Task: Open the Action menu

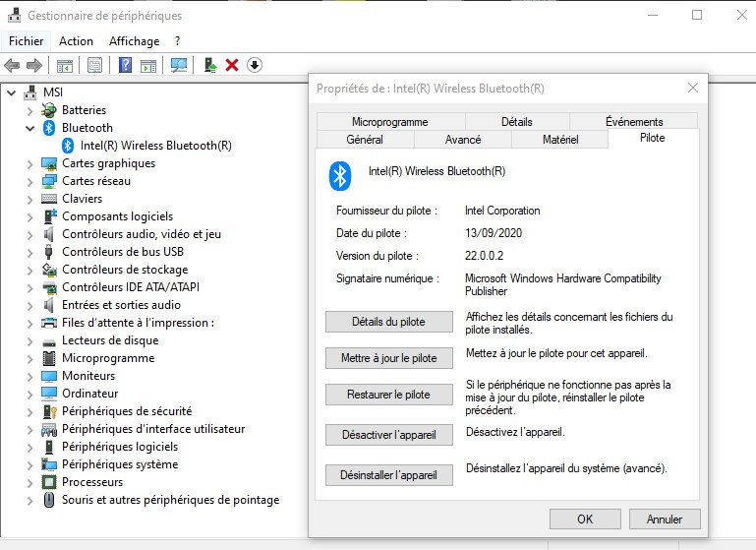Action: [x=76, y=41]
